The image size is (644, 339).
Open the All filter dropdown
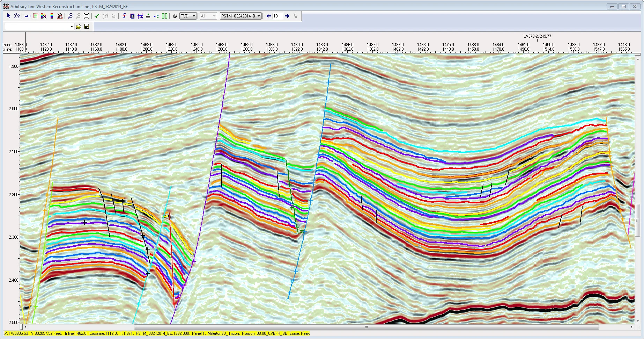point(208,16)
